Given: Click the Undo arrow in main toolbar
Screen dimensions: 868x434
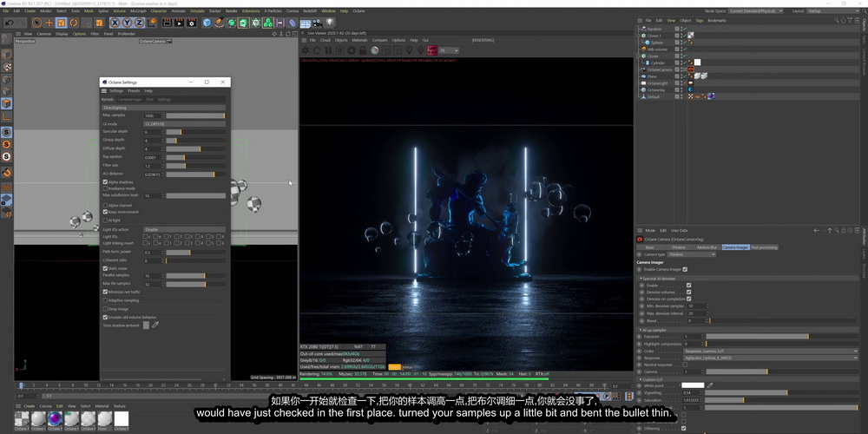Looking at the screenshot, I should (9, 23).
